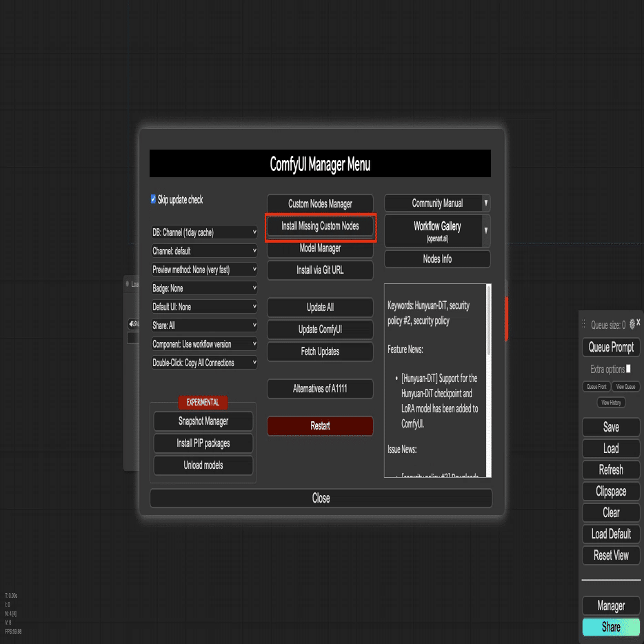Click the ComfyUI Manager Menu title
Viewport: 644px width, 644px height.
(320, 164)
